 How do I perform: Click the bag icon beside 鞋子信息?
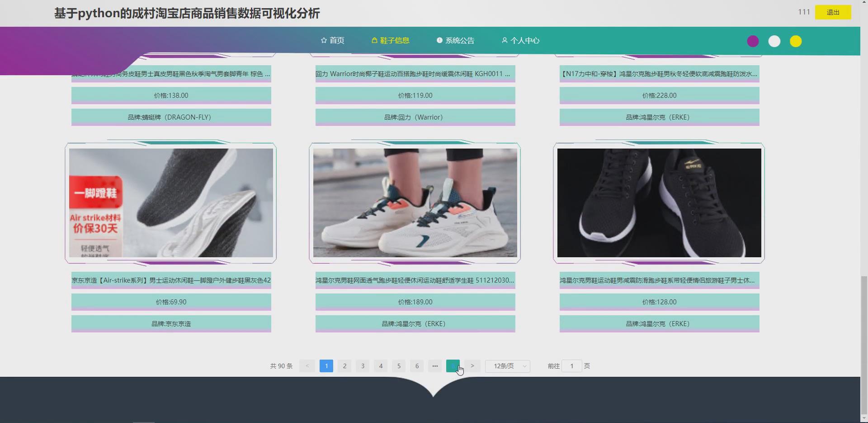[x=374, y=41]
